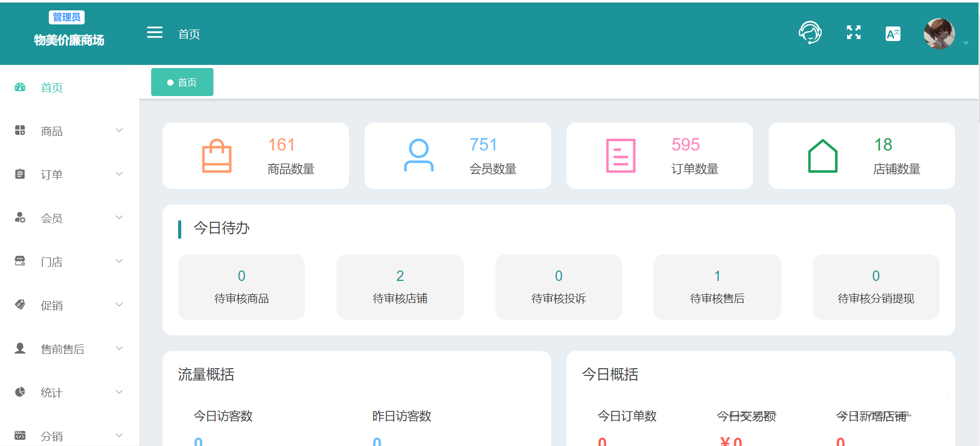The width and height of the screenshot is (980, 446).
Task: Switch to the 首页 page tab
Action: point(182,82)
